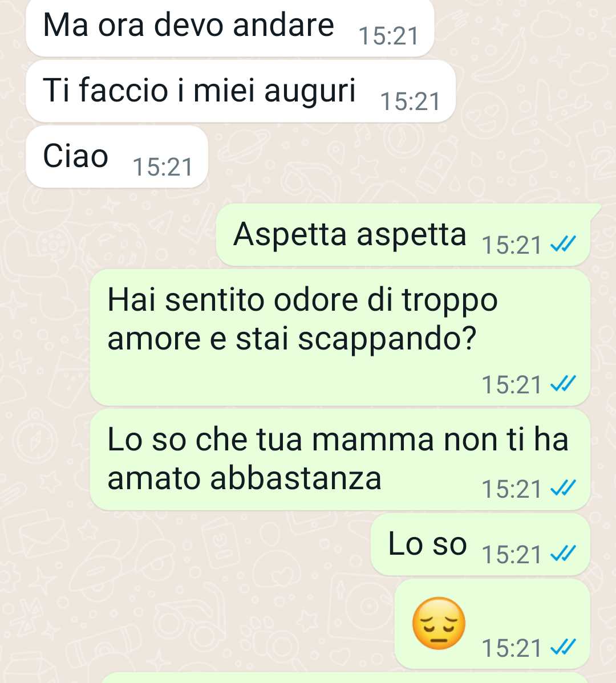
Task: Tap the time under the emoji message
Action: point(512,648)
